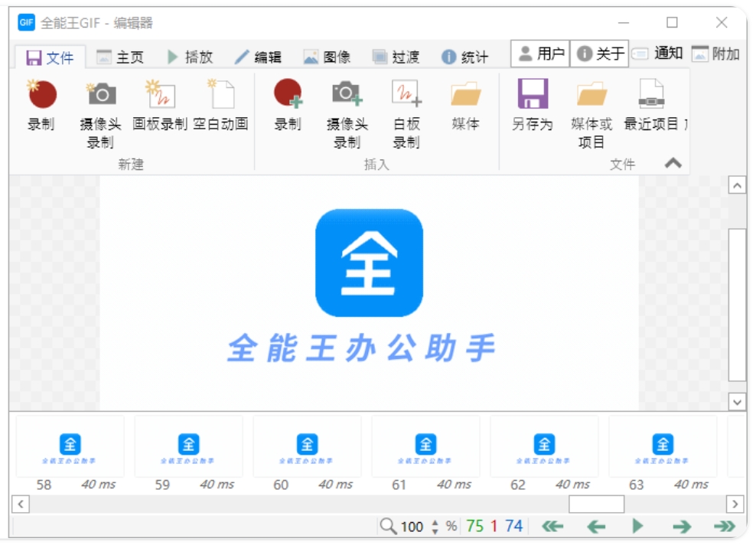Click frame list scroll right arrow

click(735, 504)
